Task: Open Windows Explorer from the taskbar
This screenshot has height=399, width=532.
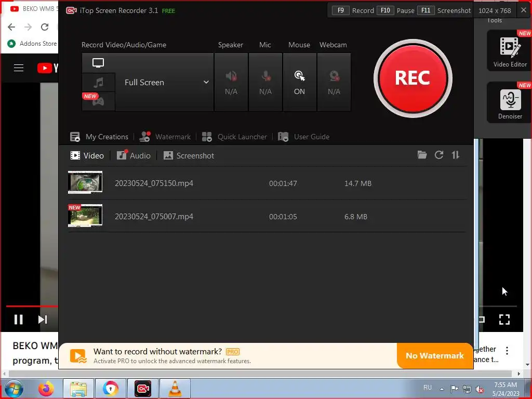Action: point(78,389)
